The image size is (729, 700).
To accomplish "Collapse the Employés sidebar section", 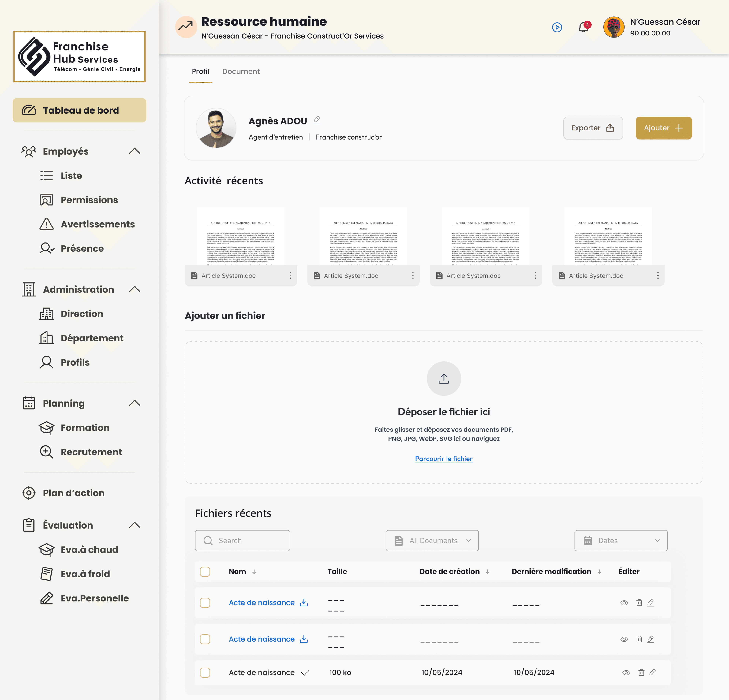I will click(x=135, y=151).
